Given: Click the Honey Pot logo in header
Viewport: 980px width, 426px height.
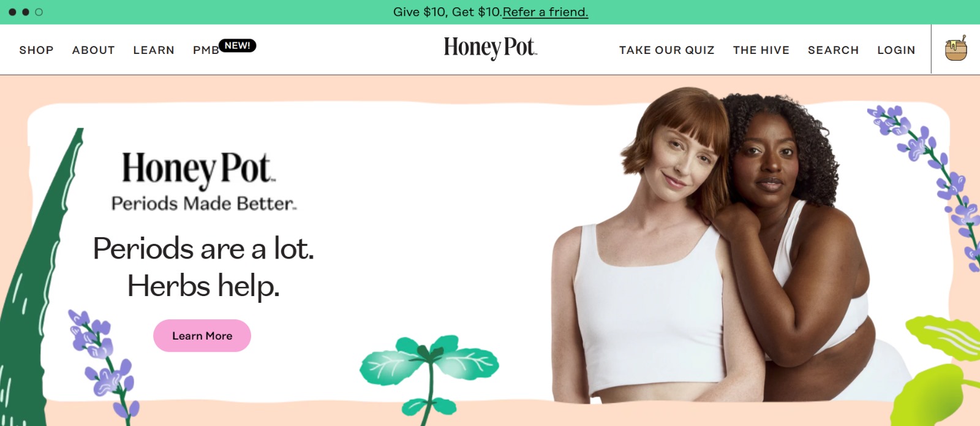Looking at the screenshot, I should [490, 48].
